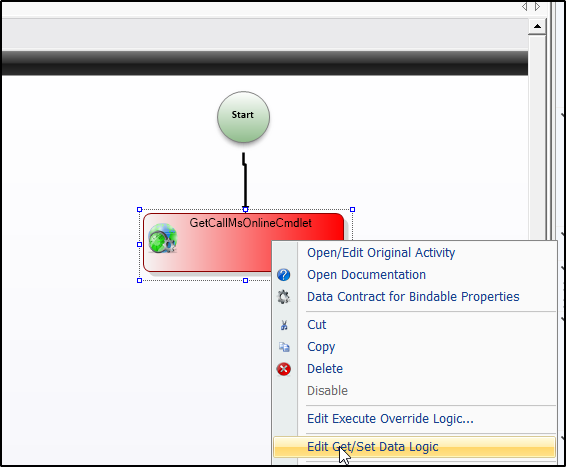Click the left tab scroll arrow
The height and width of the screenshot is (467, 566).
524,6
